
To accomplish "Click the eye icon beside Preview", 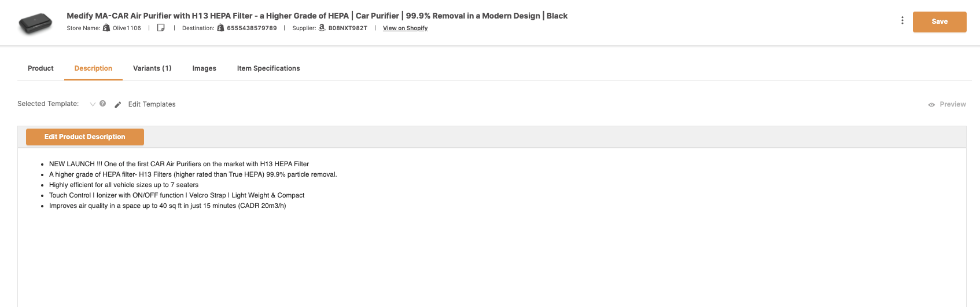I will point(931,105).
